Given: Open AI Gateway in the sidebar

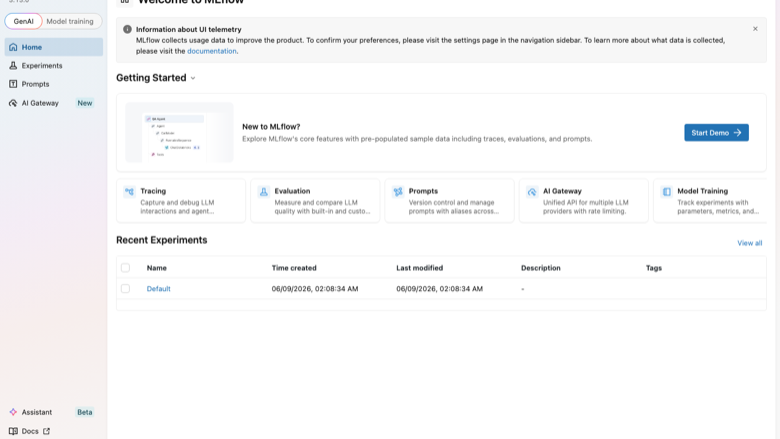Looking at the screenshot, I should click(x=54, y=103).
